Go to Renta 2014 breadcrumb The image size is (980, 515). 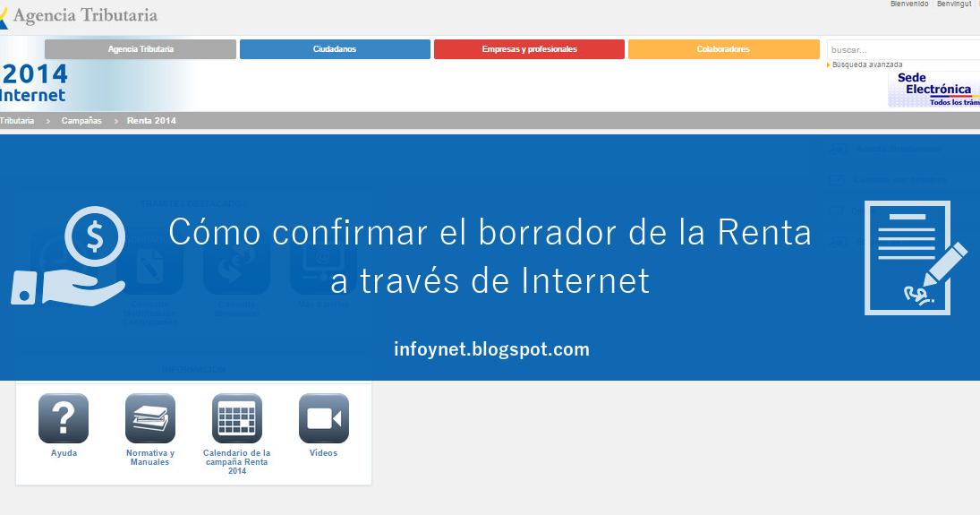click(x=151, y=121)
